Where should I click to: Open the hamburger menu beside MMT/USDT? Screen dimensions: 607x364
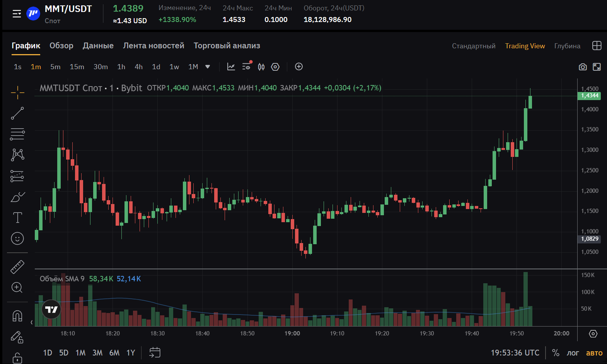[17, 14]
